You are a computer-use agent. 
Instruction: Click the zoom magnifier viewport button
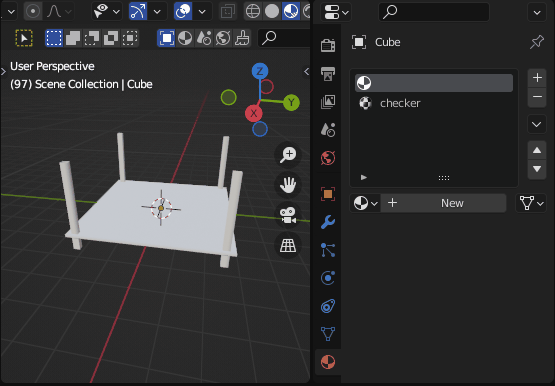tap(288, 154)
